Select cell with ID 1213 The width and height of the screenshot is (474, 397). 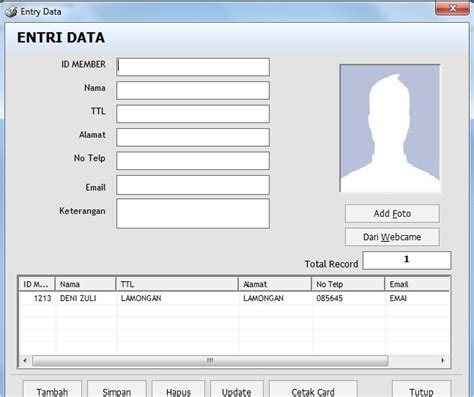(37, 298)
